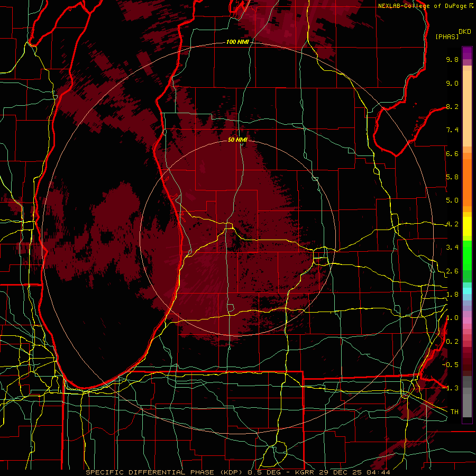
Task: Click the 100 NMI range ring label
Action: click(x=237, y=42)
